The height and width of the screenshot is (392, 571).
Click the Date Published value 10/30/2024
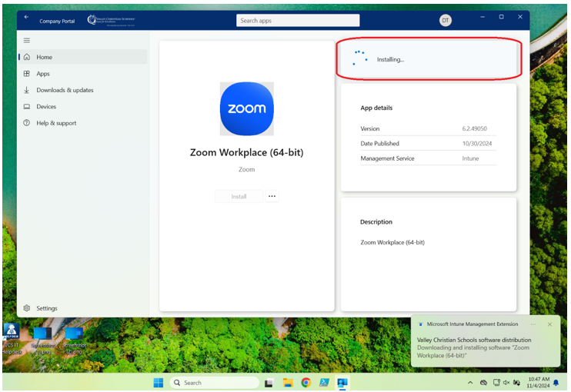click(477, 144)
